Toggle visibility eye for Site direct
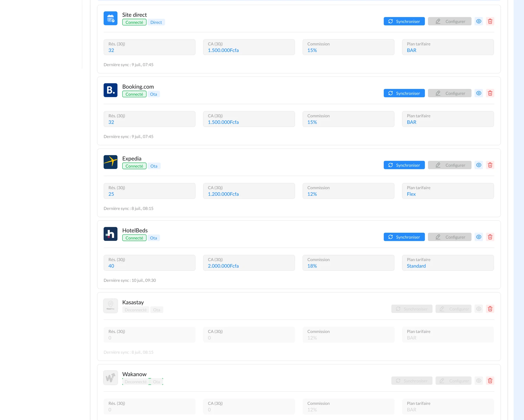 [479, 21]
